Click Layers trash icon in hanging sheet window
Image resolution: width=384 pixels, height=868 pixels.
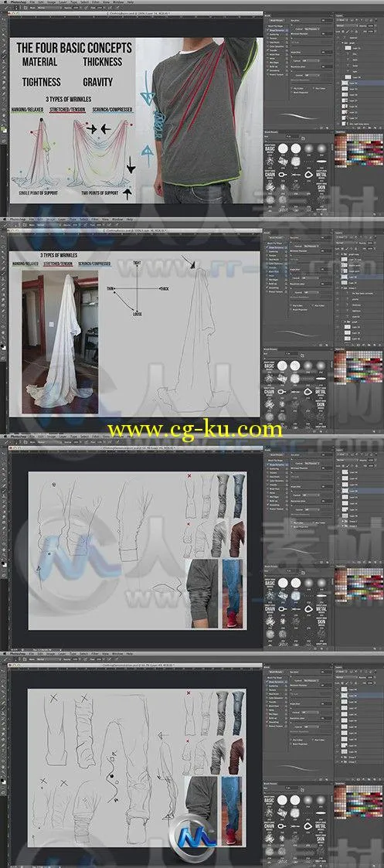[379, 345]
